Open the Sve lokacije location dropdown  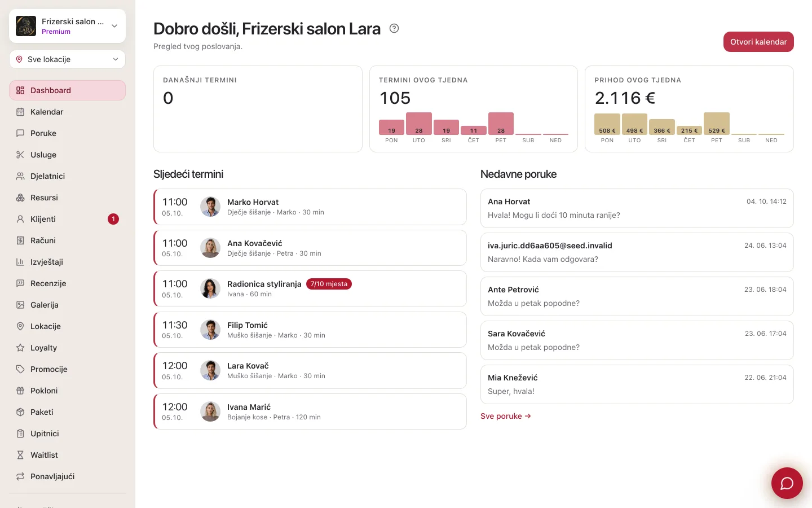68,59
